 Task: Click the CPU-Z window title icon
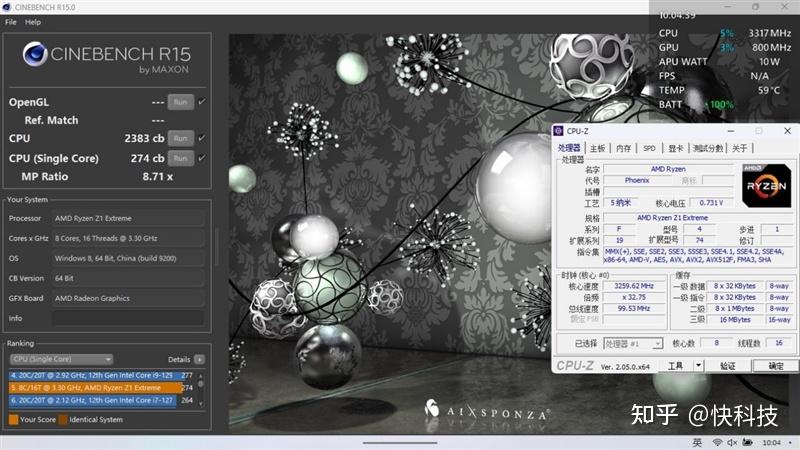pyautogui.click(x=559, y=131)
